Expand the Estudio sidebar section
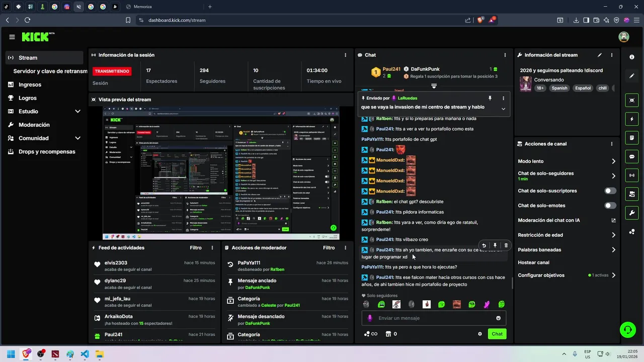This screenshot has height=362, width=644. pyautogui.click(x=77, y=111)
